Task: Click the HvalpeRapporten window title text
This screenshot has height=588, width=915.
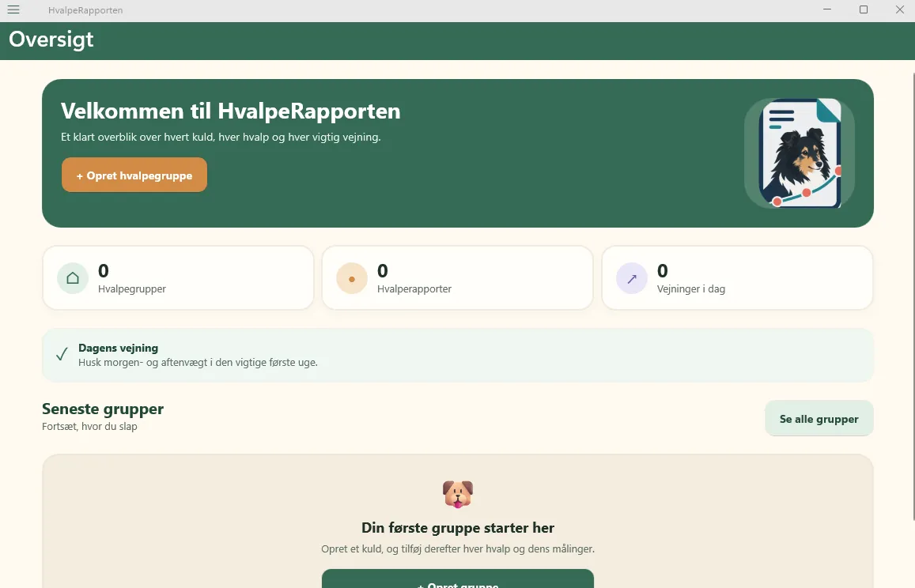Action: pos(85,10)
